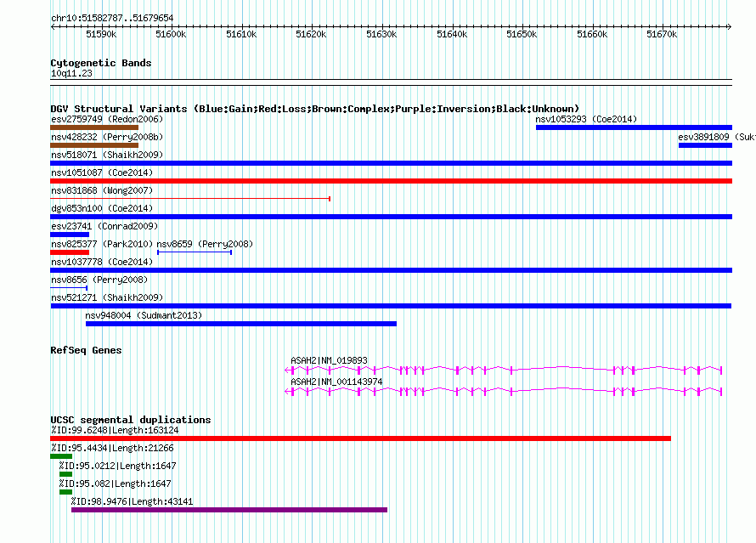Click the UCSC segmental duplications track title
The height and width of the screenshot is (543, 756).
point(131,420)
